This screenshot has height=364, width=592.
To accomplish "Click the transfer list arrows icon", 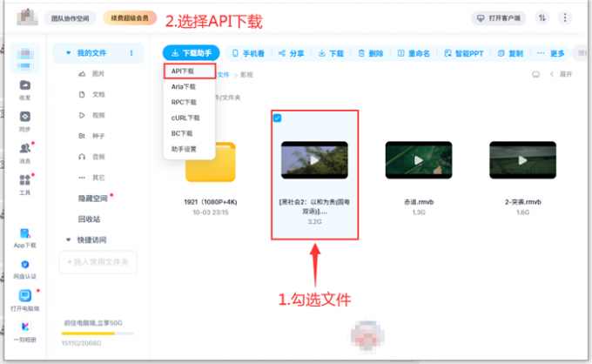I will click(x=542, y=17).
